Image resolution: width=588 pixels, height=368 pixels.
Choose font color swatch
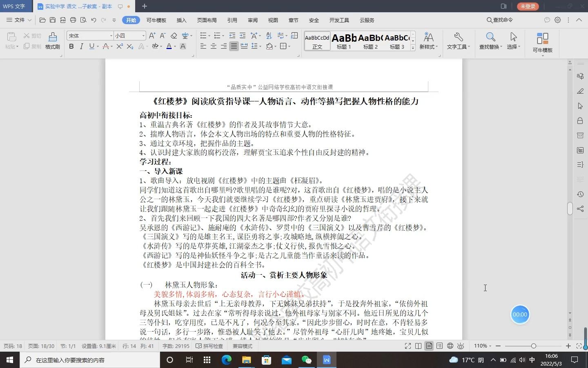pos(169,47)
